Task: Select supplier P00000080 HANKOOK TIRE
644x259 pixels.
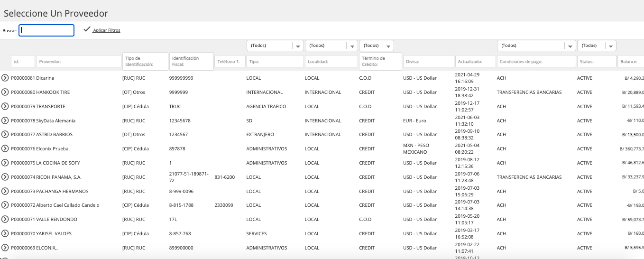Action: (x=40, y=92)
